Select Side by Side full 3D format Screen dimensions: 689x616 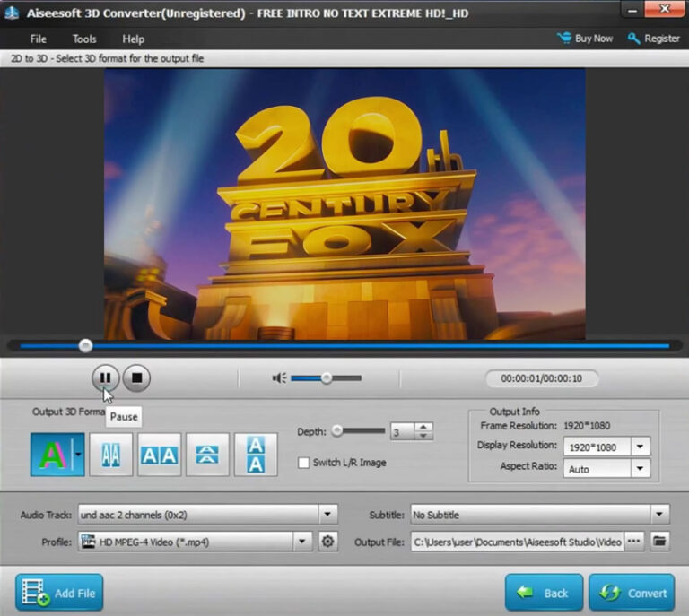point(159,455)
